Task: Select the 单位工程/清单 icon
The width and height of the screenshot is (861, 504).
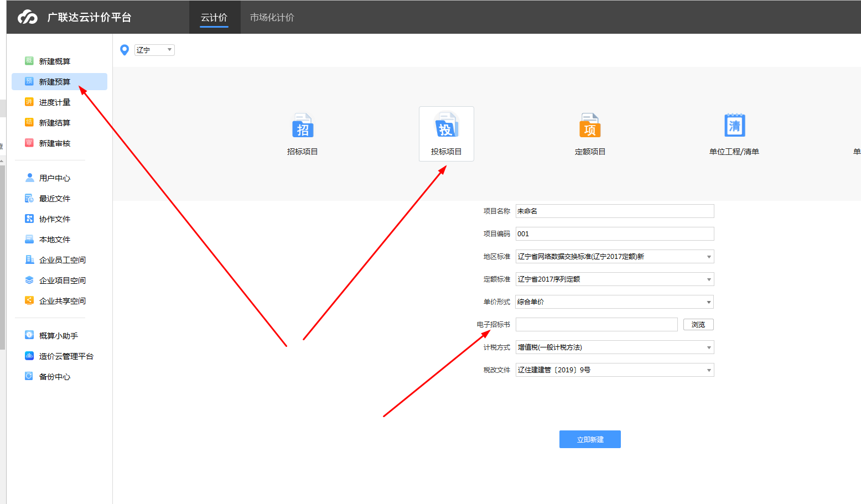Action: point(735,126)
